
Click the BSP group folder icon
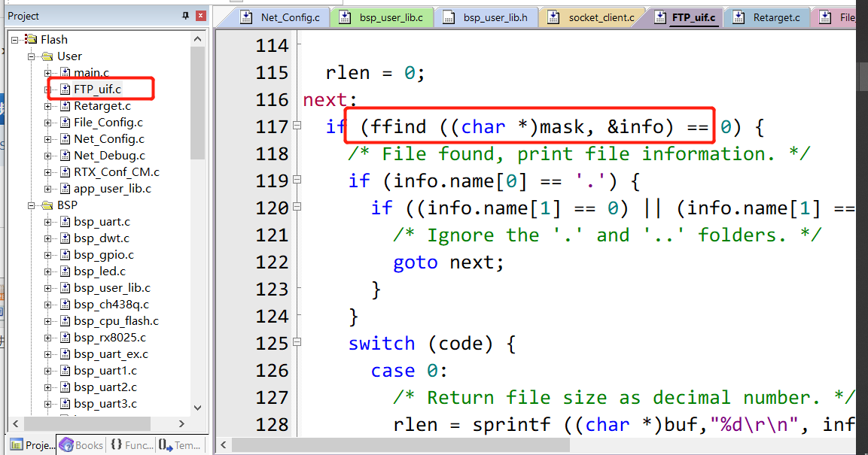pos(47,205)
